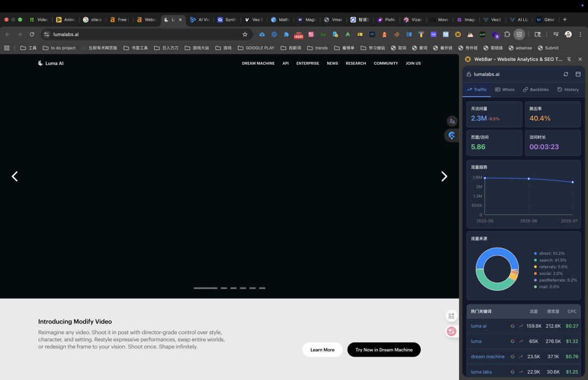Screen dimensions: 588x380
Task: Click the pink floating translate button
Action: point(451,331)
